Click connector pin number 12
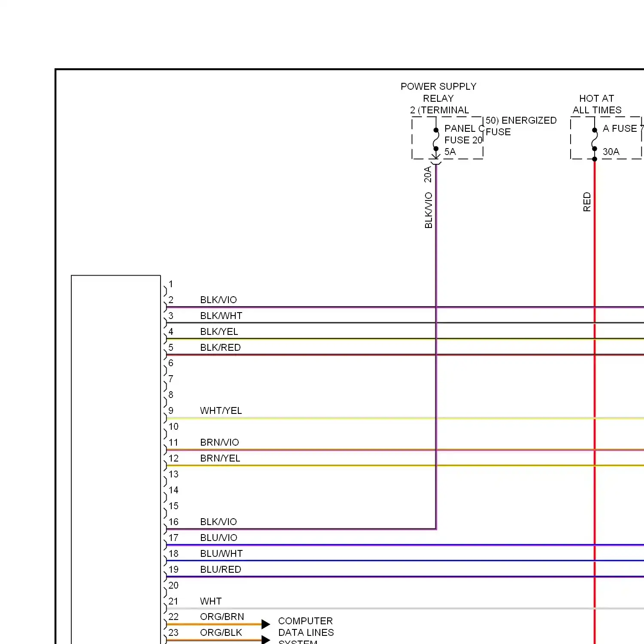The height and width of the screenshot is (644, 644). (x=173, y=458)
